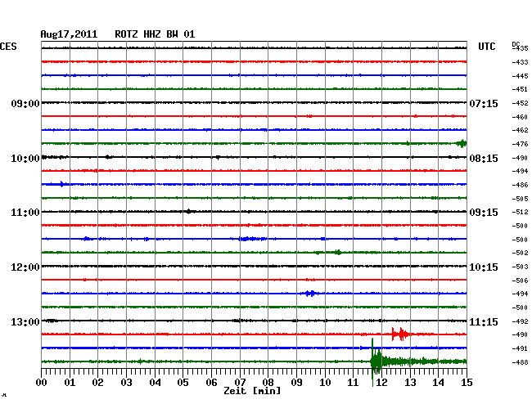This screenshot has width=532, height=404.
Task: Select the minute axis tick label 03
Action: [x=126, y=383]
